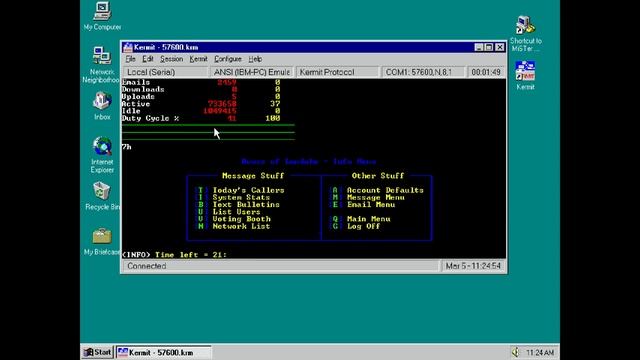The height and width of the screenshot is (360, 640).
Task: Open the Network Neighborhood desktop icon
Action: coord(102,64)
